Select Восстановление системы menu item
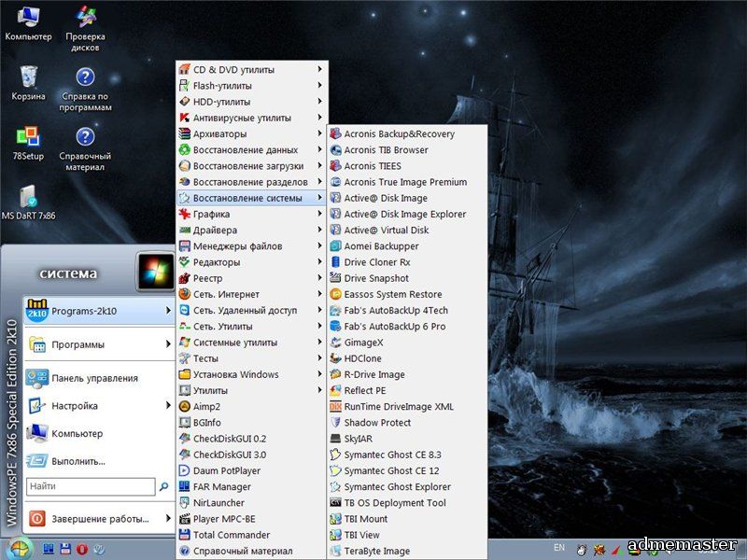 pos(251,198)
